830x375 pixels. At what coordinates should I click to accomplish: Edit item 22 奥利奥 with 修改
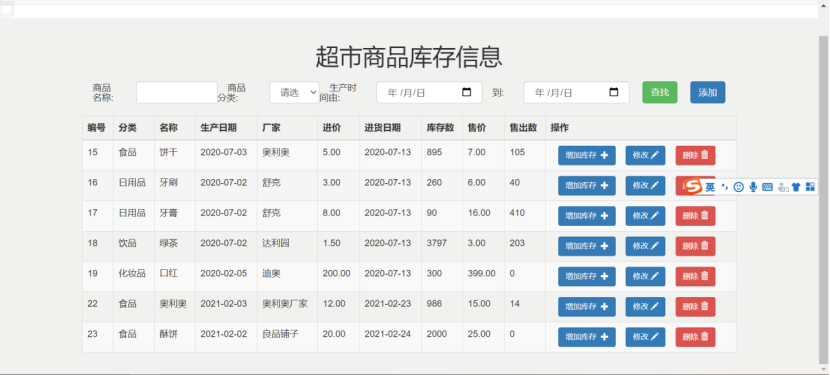[x=645, y=307]
